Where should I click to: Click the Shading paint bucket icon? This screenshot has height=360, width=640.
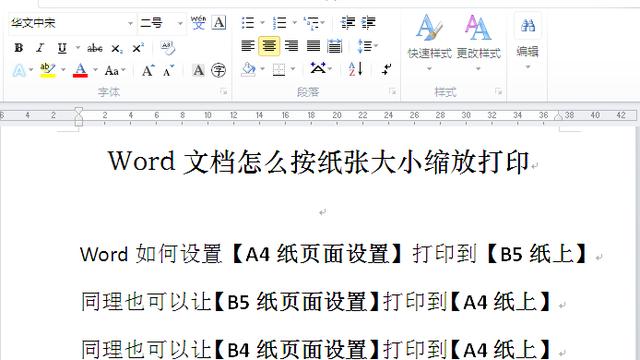click(248, 69)
